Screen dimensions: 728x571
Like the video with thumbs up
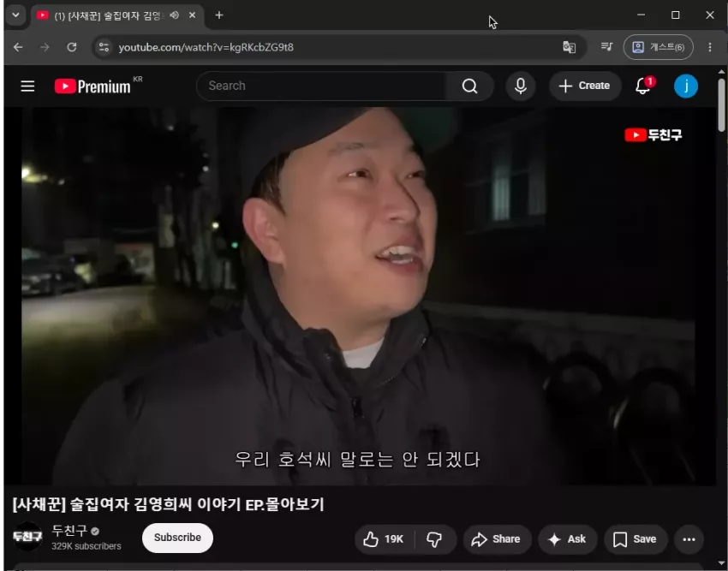tap(385, 539)
